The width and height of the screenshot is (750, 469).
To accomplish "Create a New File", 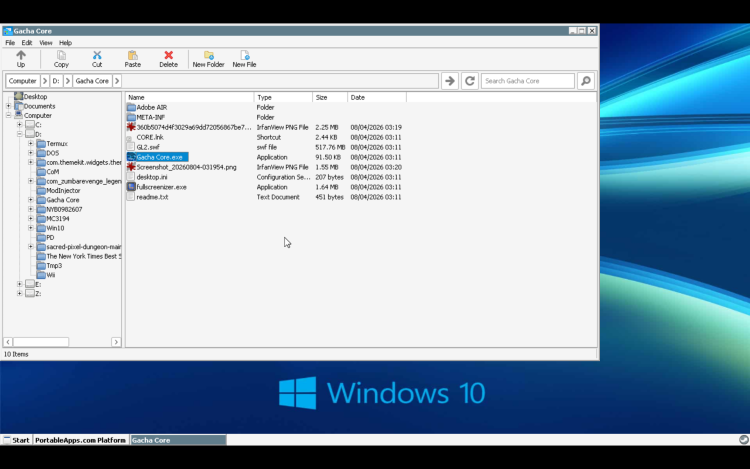I will (244, 59).
